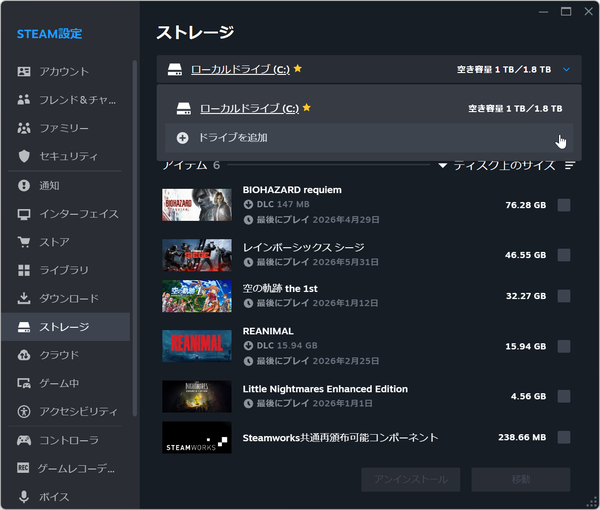Click the 76.28 GB size value
Viewport: 600px width, 510px height.
(x=526, y=205)
